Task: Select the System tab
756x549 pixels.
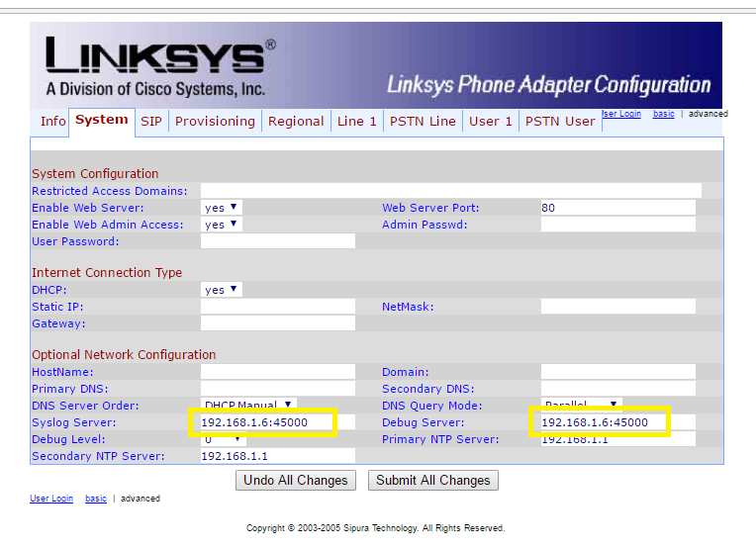Action: coord(102,120)
